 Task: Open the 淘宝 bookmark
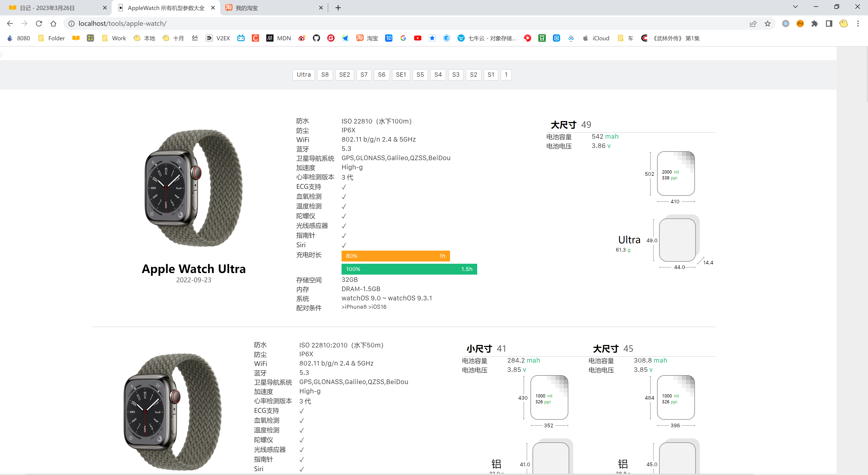[x=367, y=38]
